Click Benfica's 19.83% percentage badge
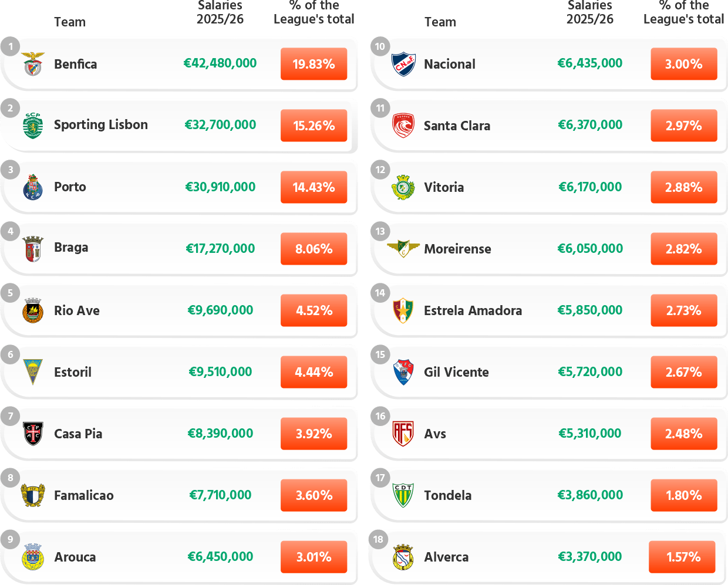The image size is (728, 585). coord(314,64)
